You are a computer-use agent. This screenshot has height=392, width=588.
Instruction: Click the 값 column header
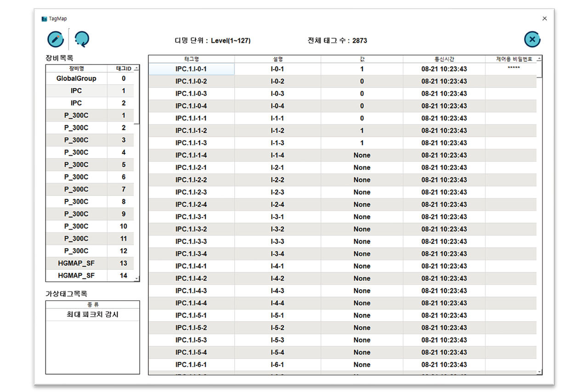[362, 59]
